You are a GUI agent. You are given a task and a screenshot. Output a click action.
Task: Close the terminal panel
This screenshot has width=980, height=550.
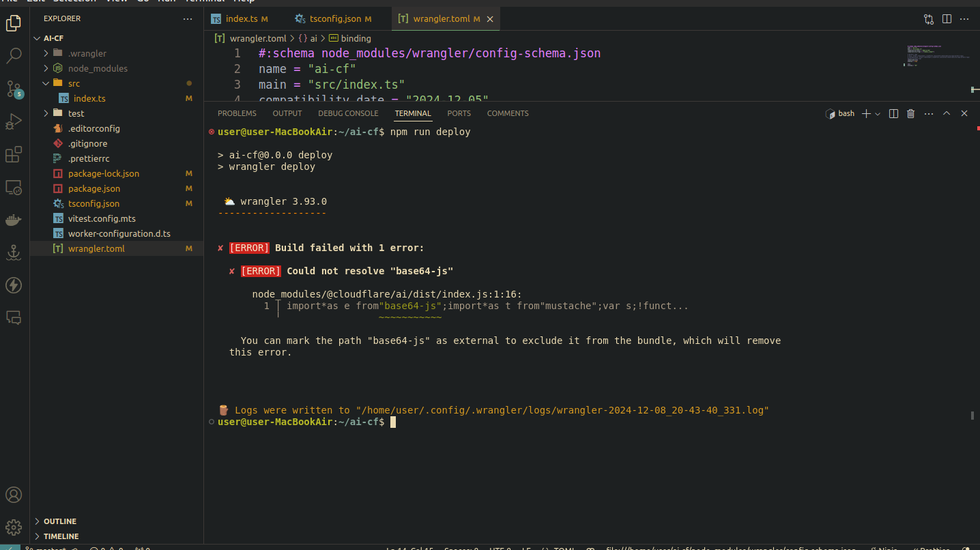pos(964,113)
